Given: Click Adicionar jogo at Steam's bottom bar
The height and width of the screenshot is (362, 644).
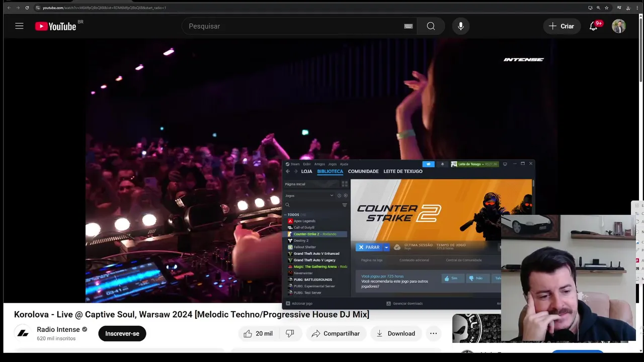Looking at the screenshot, I should tap(299, 304).
